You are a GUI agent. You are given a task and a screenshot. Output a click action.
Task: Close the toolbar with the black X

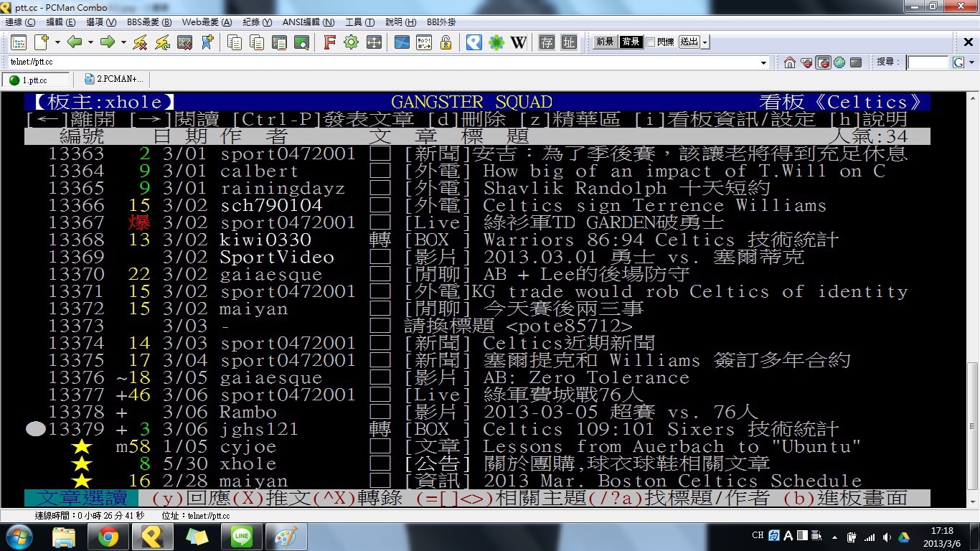tap(968, 42)
